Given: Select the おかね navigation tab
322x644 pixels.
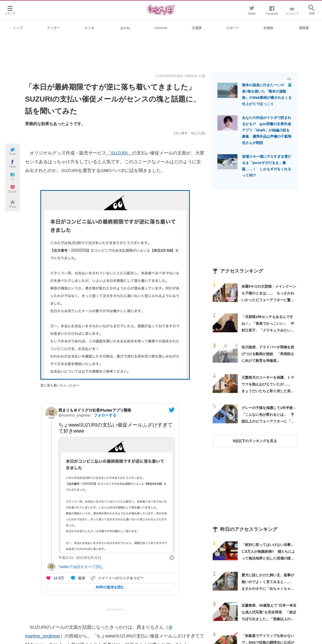Looking at the screenshot, I should pyautogui.click(x=125, y=28).
